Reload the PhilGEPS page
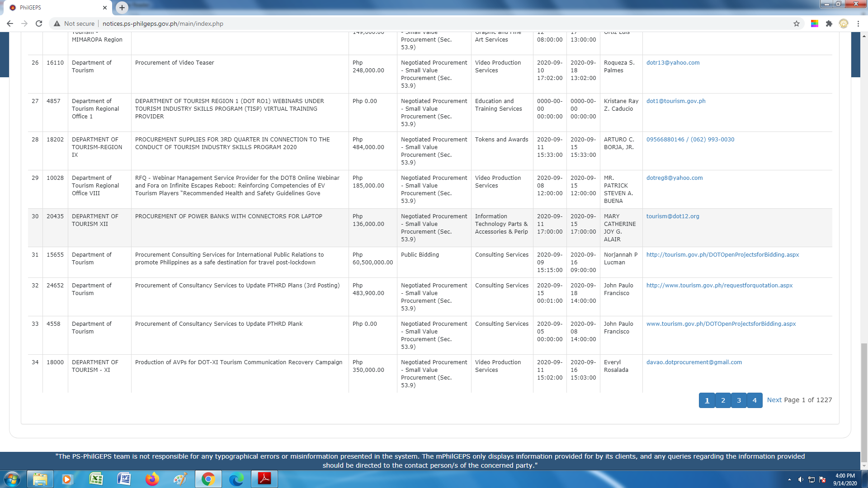This screenshot has height=488, width=868. [39, 23]
